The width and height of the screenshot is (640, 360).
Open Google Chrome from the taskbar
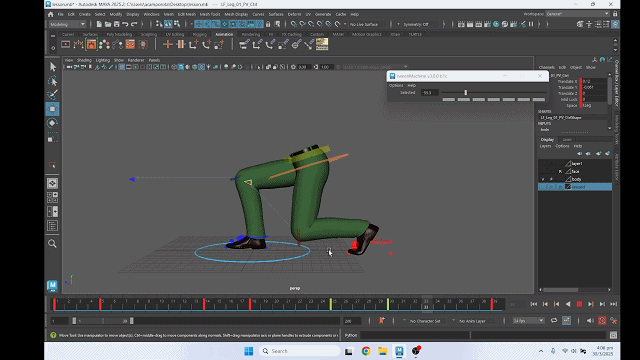coord(366,351)
